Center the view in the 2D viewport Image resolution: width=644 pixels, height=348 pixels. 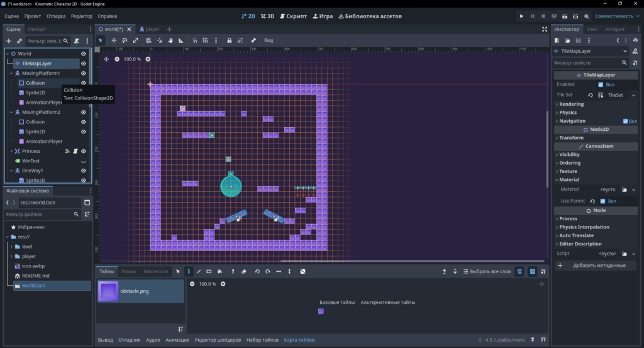coord(106,59)
